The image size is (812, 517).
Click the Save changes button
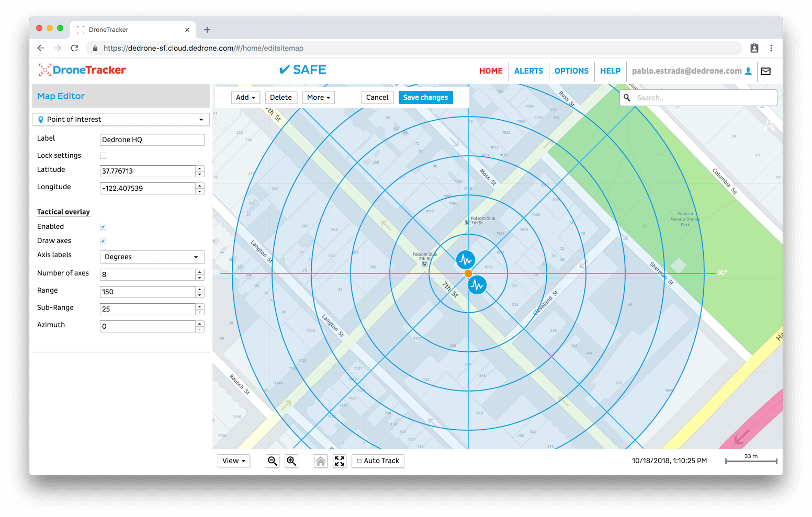coord(425,97)
